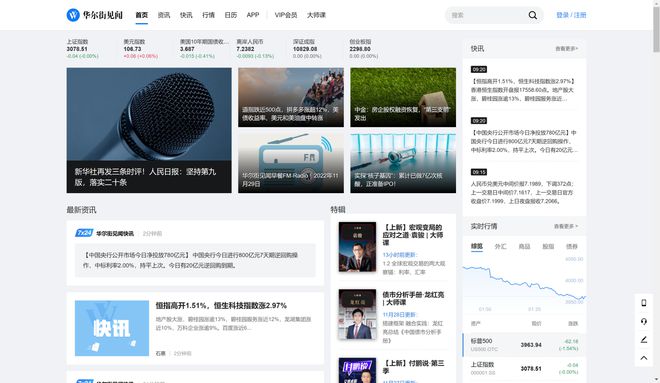
Task: Click the Wallstreetcn logo icon
Action: (x=73, y=15)
